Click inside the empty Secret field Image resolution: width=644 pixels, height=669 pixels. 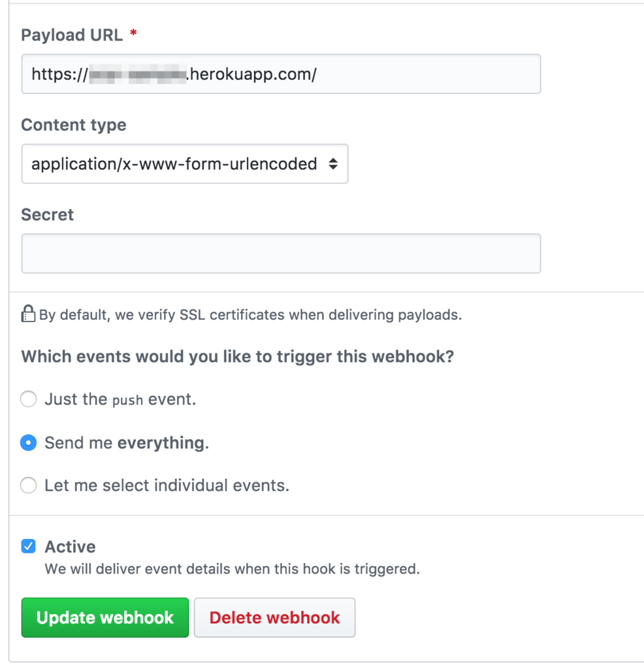click(x=281, y=253)
